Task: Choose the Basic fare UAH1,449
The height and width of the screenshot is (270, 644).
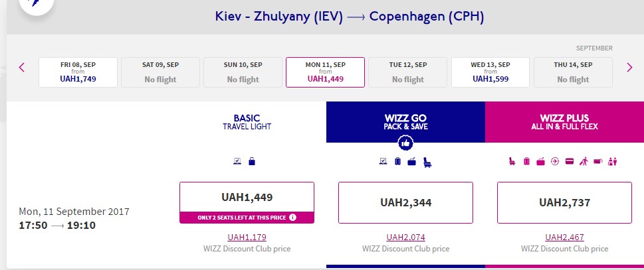Action: [x=247, y=197]
